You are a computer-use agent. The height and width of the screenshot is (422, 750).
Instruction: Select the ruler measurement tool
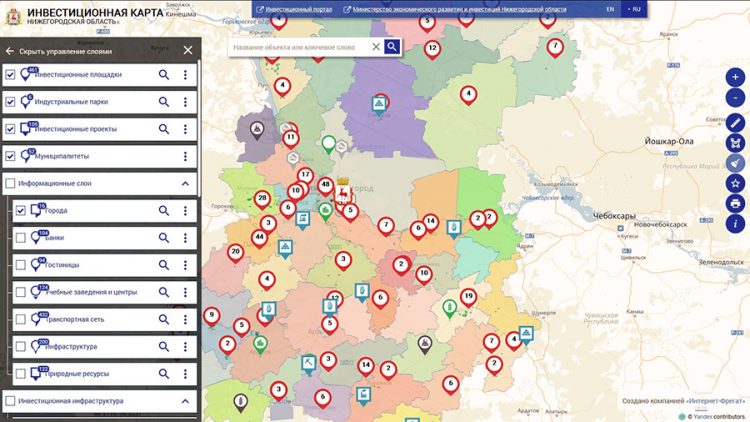[x=735, y=122]
